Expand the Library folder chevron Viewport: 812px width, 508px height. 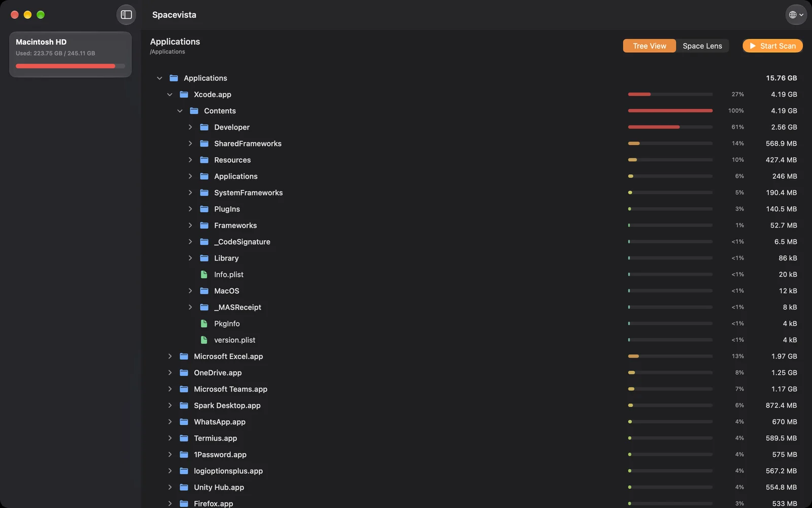coord(190,258)
